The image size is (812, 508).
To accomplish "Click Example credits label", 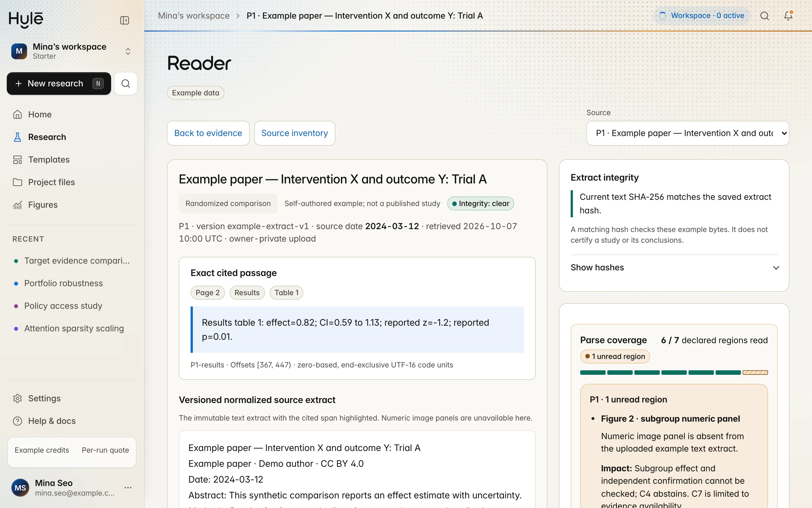I will coord(42,450).
